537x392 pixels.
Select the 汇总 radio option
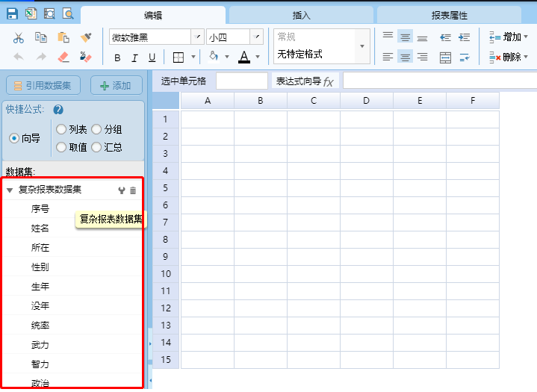(x=96, y=147)
